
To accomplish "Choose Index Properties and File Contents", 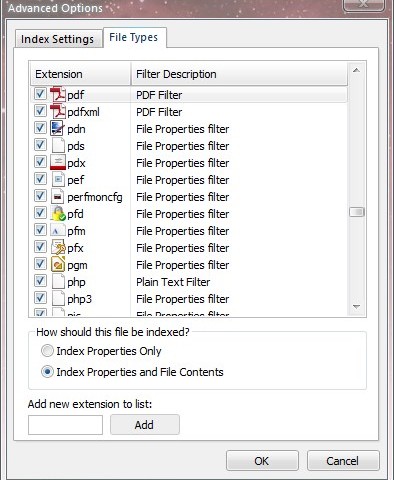I will (x=47, y=372).
